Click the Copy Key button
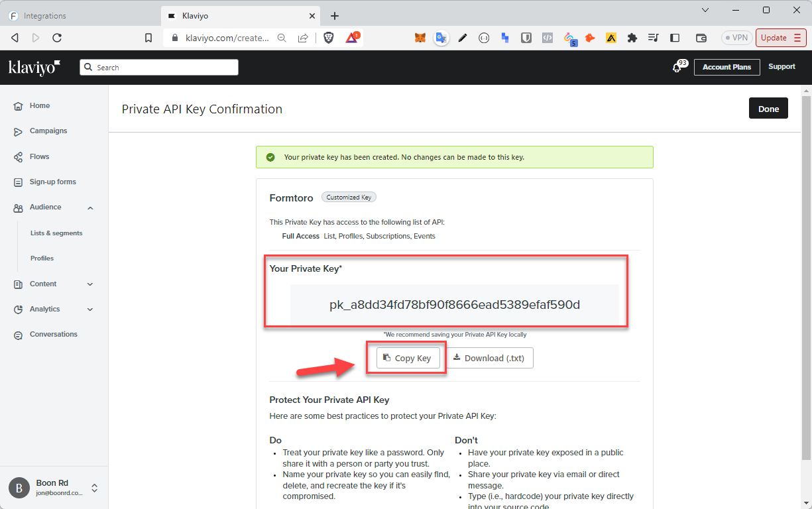Screen dimensions: 812x509 [408, 358]
